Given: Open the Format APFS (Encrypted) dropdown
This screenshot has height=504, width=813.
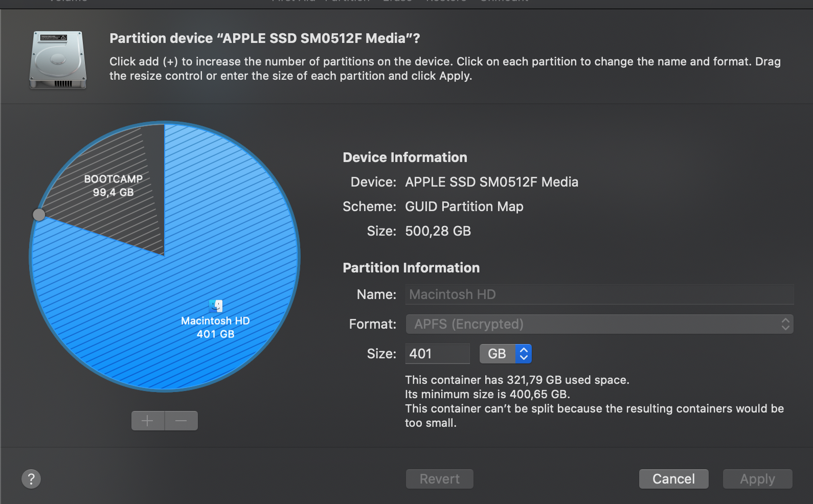Looking at the screenshot, I should click(599, 324).
